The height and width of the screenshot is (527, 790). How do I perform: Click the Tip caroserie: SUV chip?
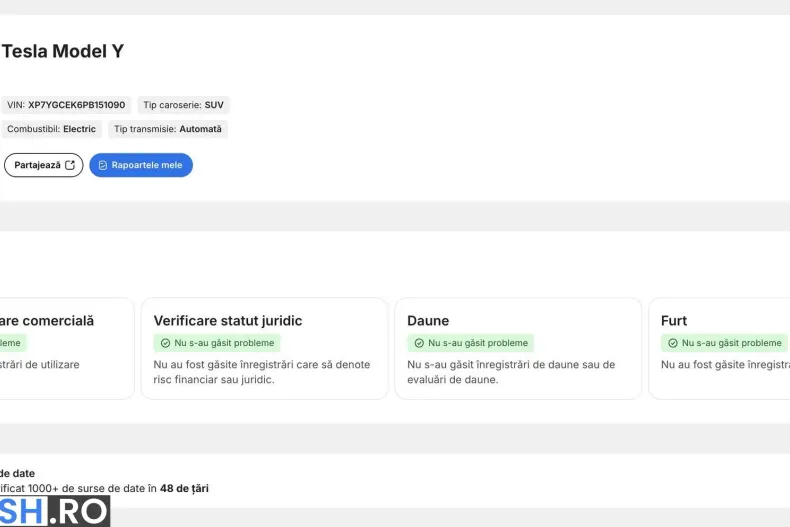pos(183,105)
